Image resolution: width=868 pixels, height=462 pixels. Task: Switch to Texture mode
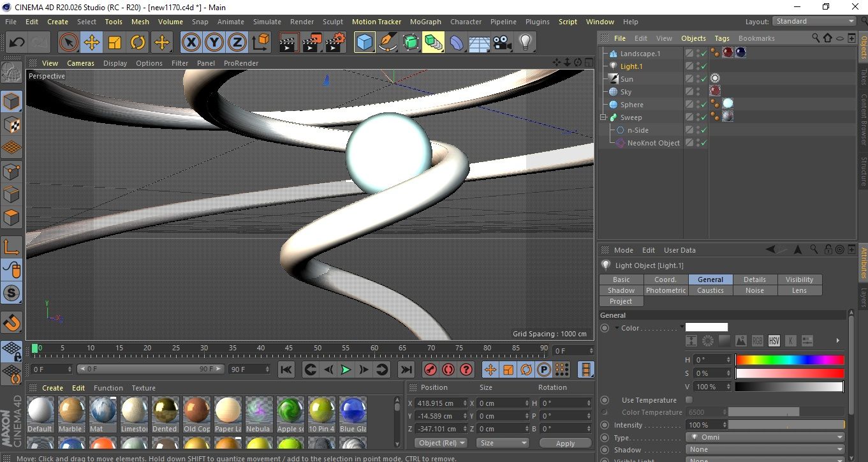click(11, 124)
